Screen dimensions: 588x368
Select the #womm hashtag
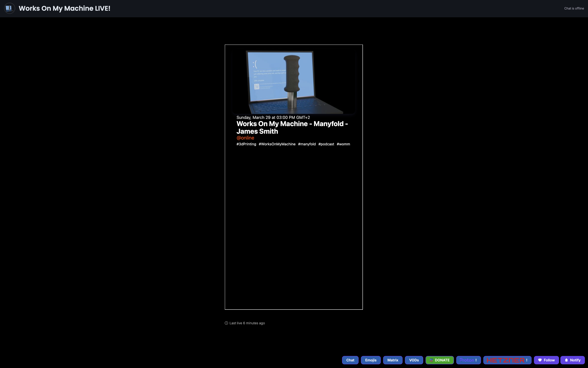coord(343,144)
